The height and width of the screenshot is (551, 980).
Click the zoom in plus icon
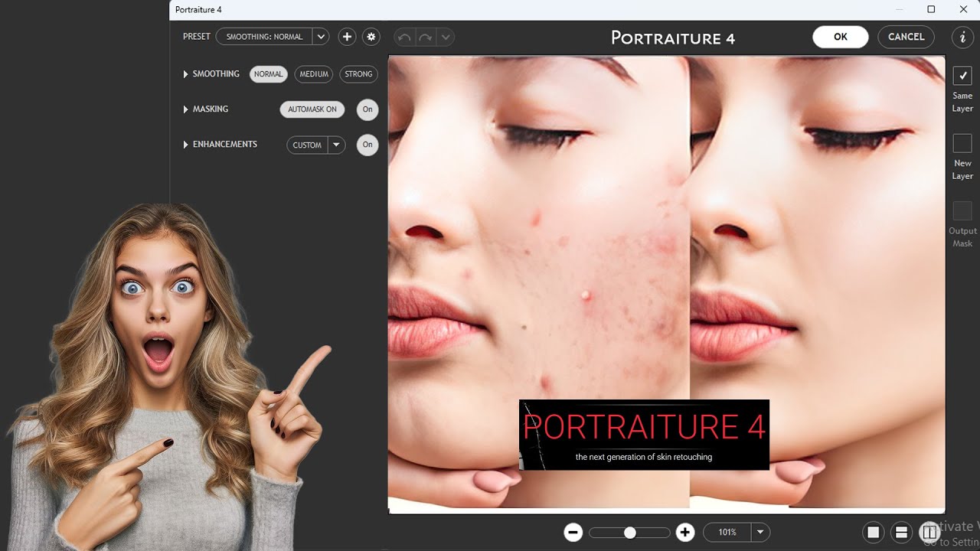(685, 533)
